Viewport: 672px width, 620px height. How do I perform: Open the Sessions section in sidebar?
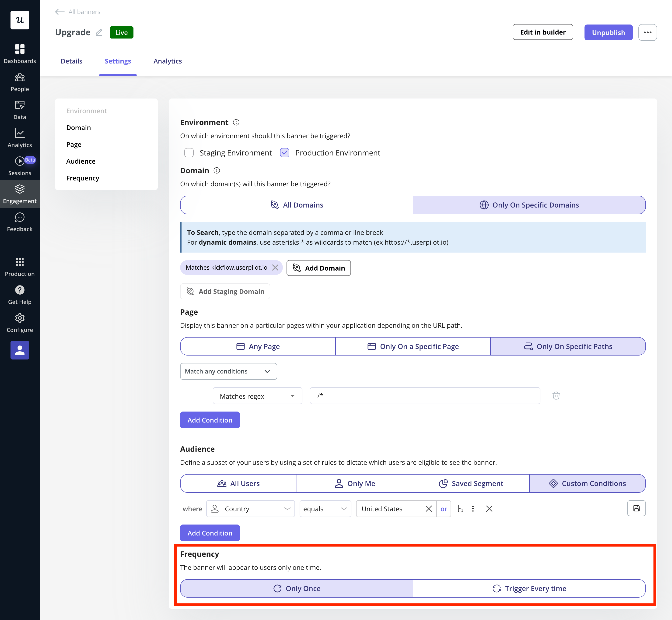20,166
